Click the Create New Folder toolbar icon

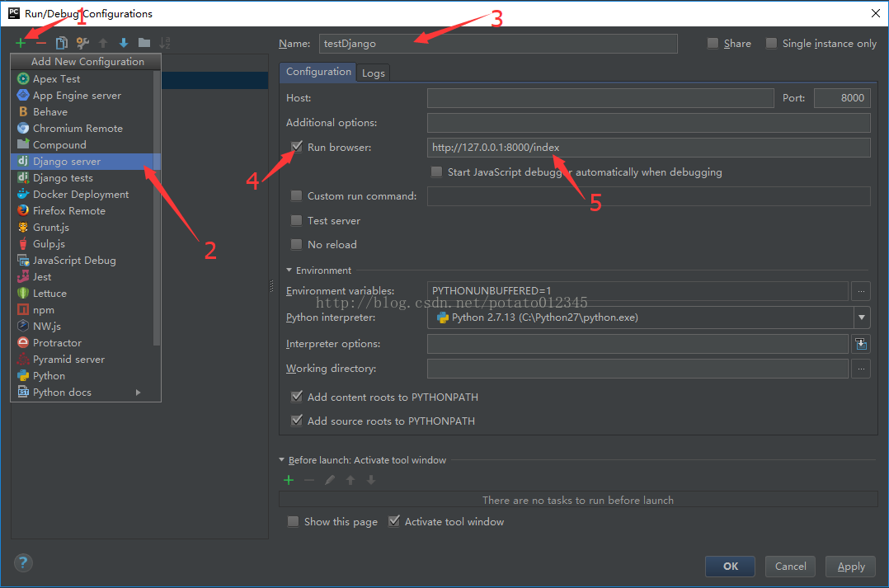pyautogui.click(x=144, y=43)
